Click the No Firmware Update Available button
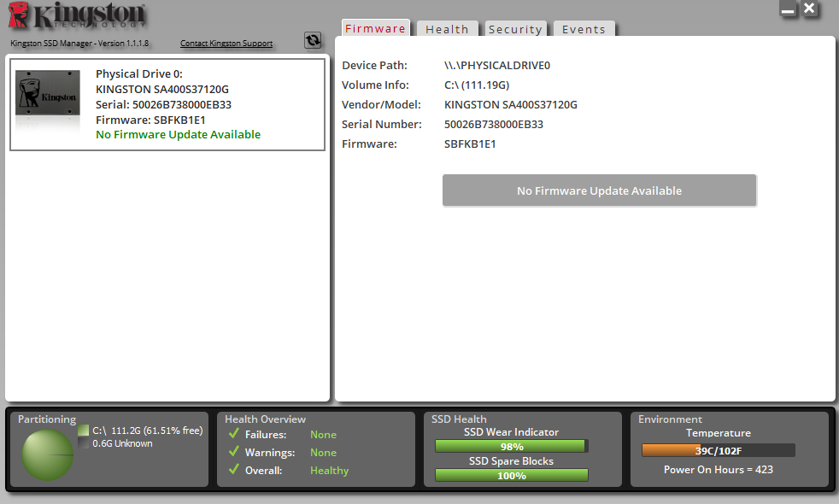The width and height of the screenshot is (839, 504). point(599,190)
